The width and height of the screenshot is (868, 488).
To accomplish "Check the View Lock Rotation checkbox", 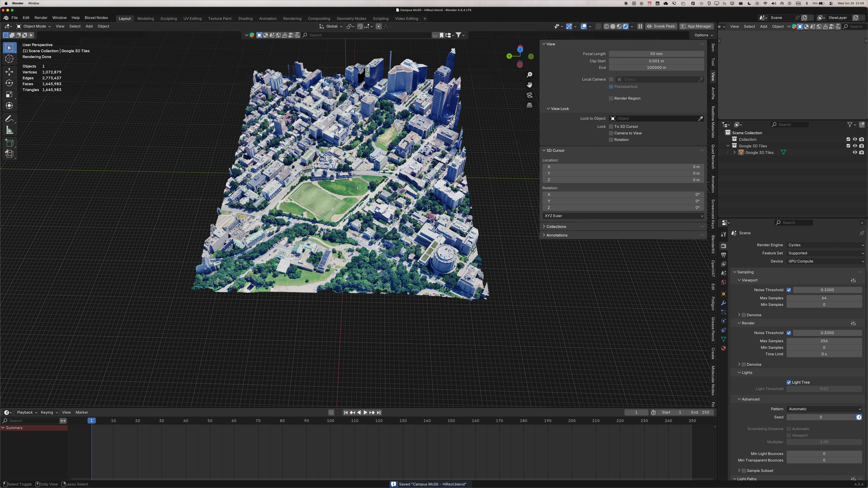I will (x=611, y=140).
